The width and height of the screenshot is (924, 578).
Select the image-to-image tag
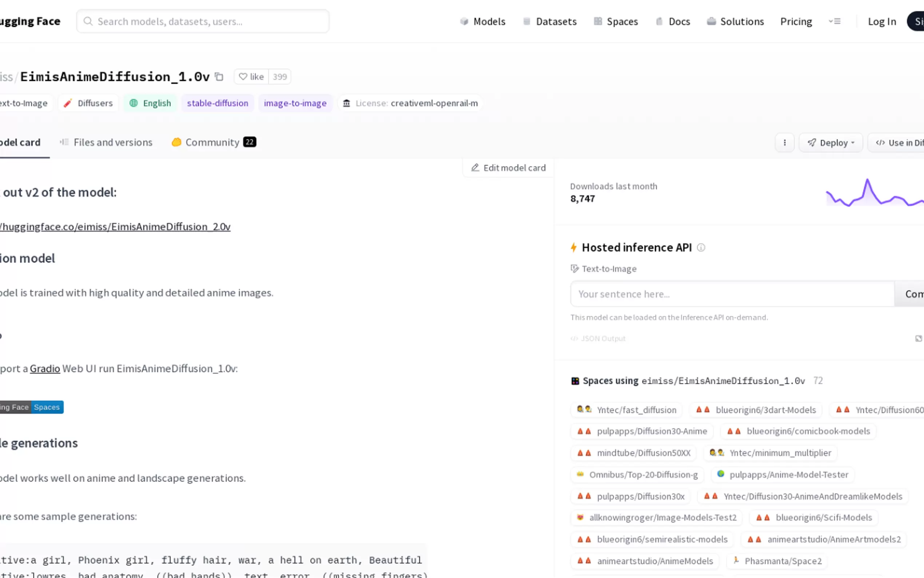click(295, 103)
